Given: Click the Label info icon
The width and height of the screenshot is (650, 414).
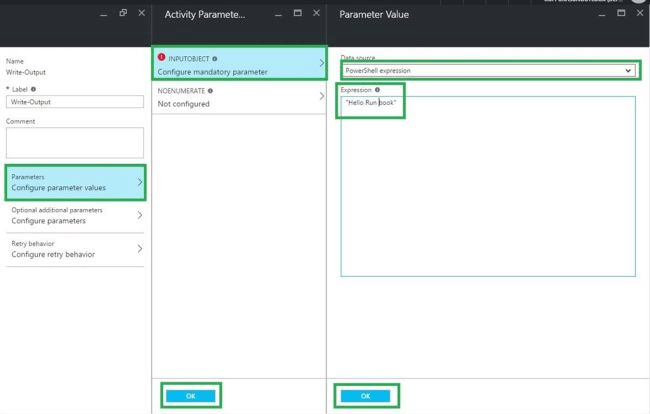Looking at the screenshot, I should (x=33, y=89).
